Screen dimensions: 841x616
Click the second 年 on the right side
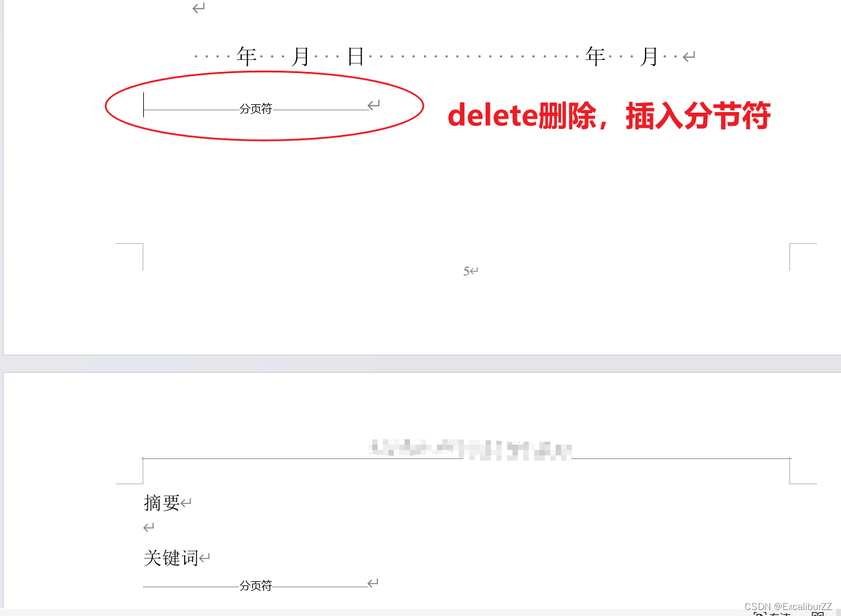[595, 57]
